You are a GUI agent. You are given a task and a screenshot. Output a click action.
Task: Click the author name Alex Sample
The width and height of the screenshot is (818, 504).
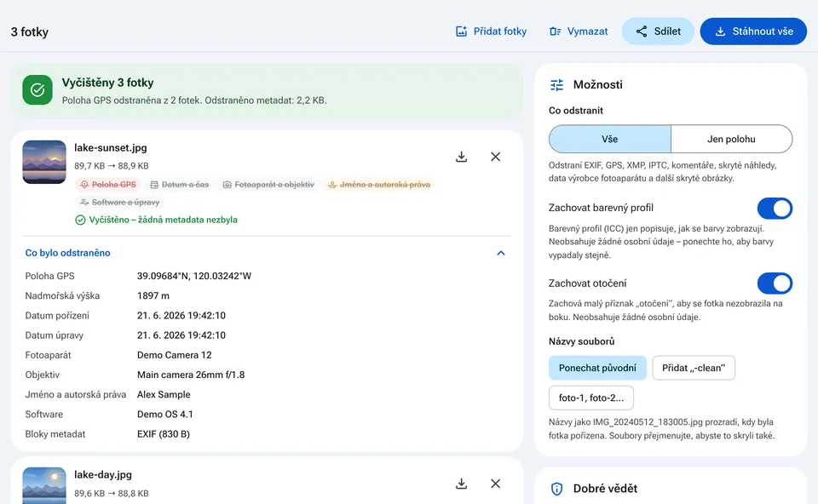tap(164, 395)
